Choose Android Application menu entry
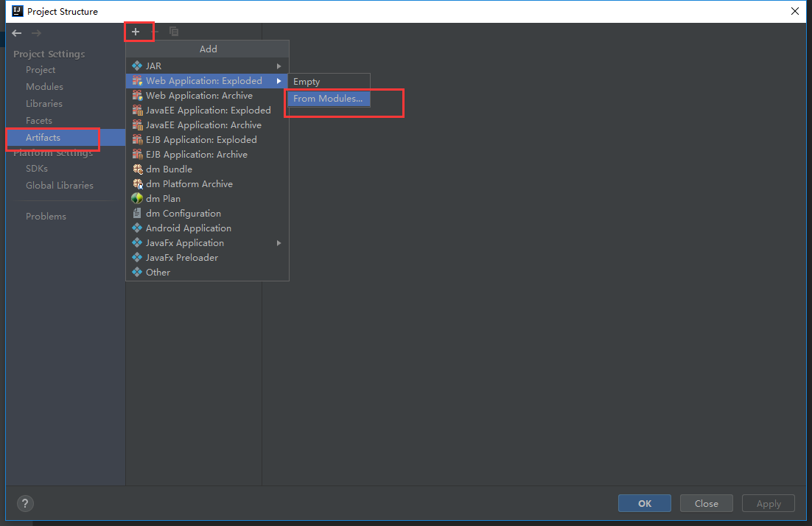The height and width of the screenshot is (526, 812). point(207,228)
